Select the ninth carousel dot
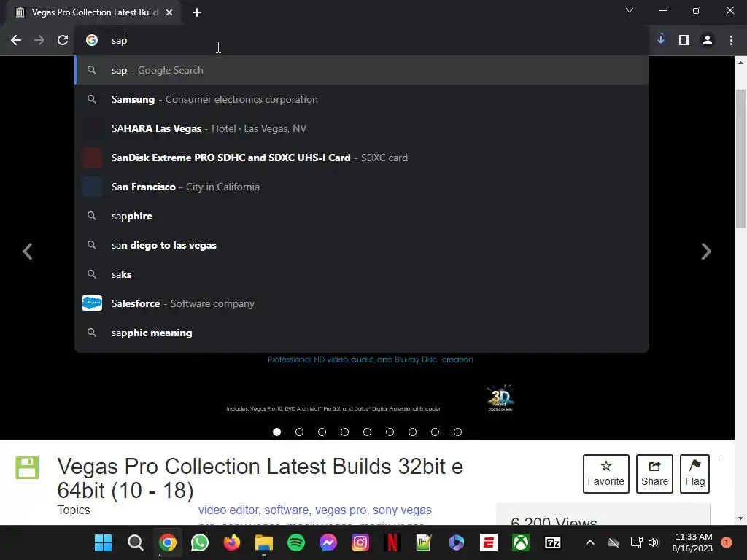 click(x=458, y=432)
